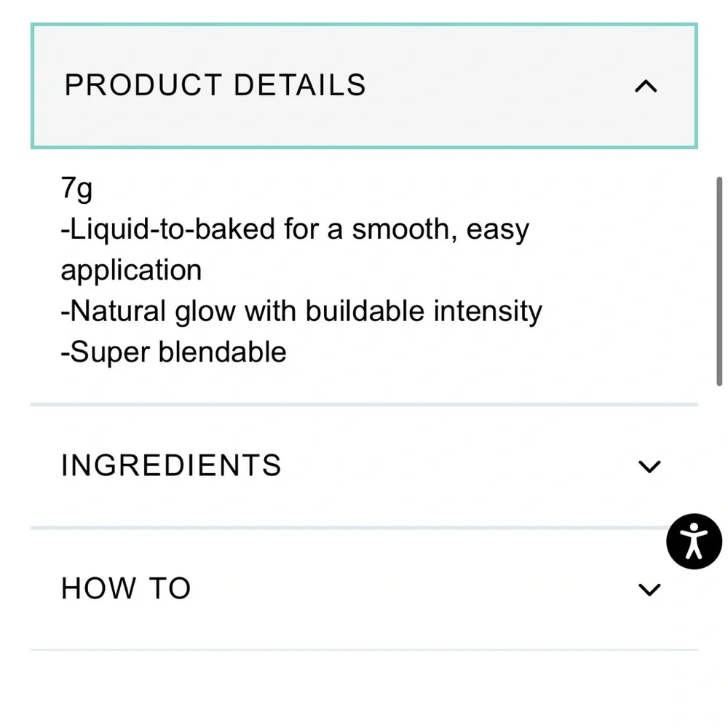Image resolution: width=728 pixels, height=728 pixels.
Task: Click the Ingredients down-chevron icon
Action: coord(649,466)
